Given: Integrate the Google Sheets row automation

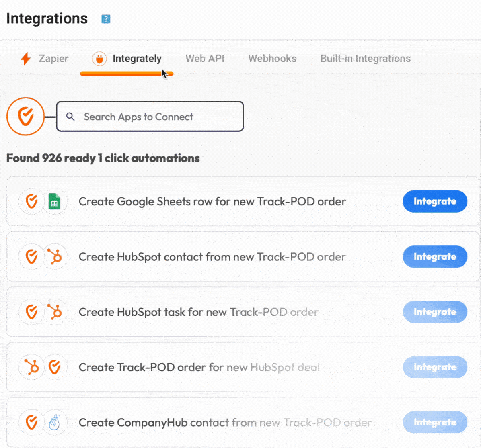Looking at the screenshot, I should coord(435,201).
